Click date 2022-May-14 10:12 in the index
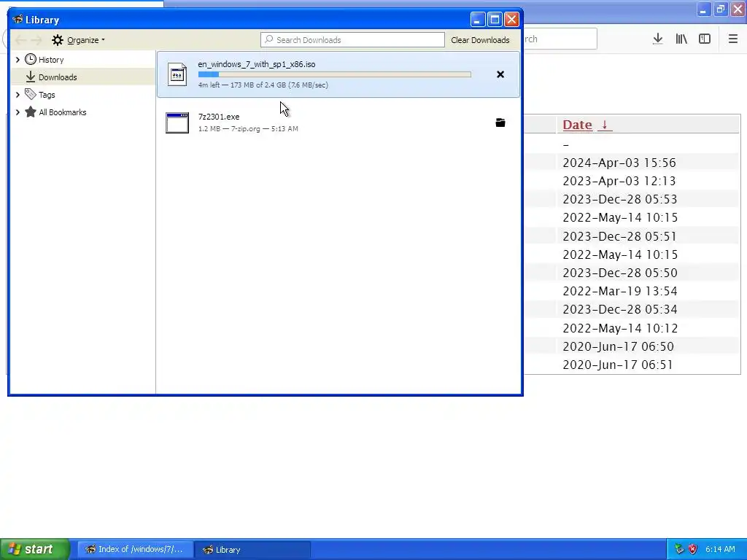Screen dimensions: 747x560 click(620, 328)
